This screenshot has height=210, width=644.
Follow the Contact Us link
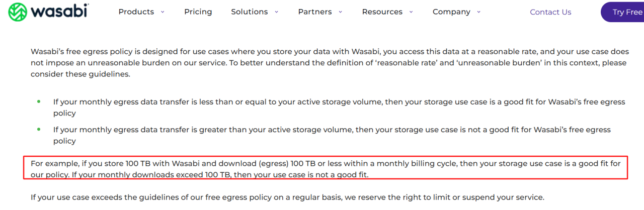point(550,12)
